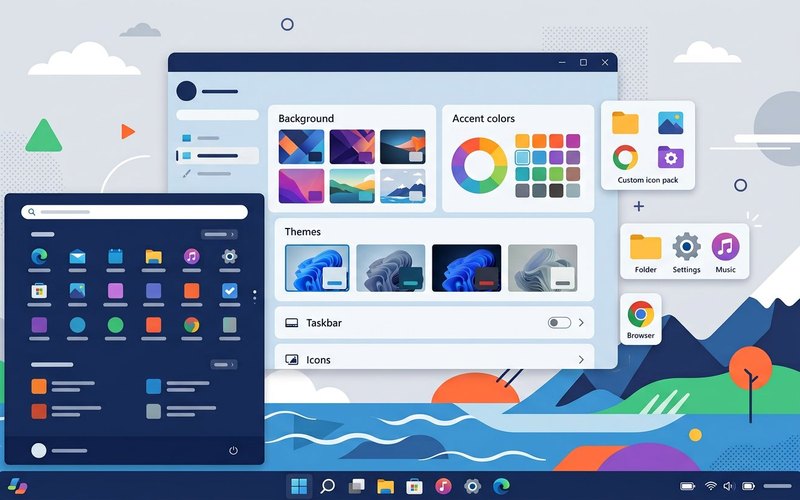Expand the Taskbar row chevron
This screenshot has height=500, width=800.
coord(581,322)
